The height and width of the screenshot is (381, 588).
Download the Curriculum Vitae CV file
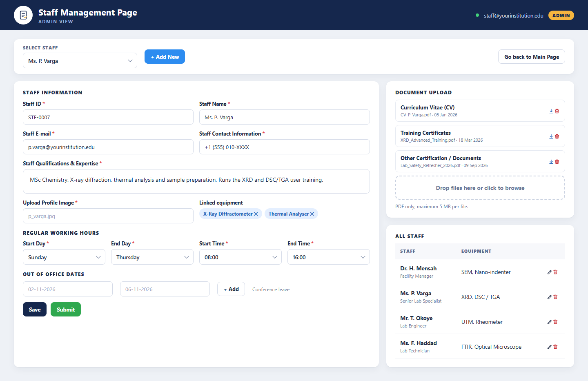pyautogui.click(x=551, y=111)
